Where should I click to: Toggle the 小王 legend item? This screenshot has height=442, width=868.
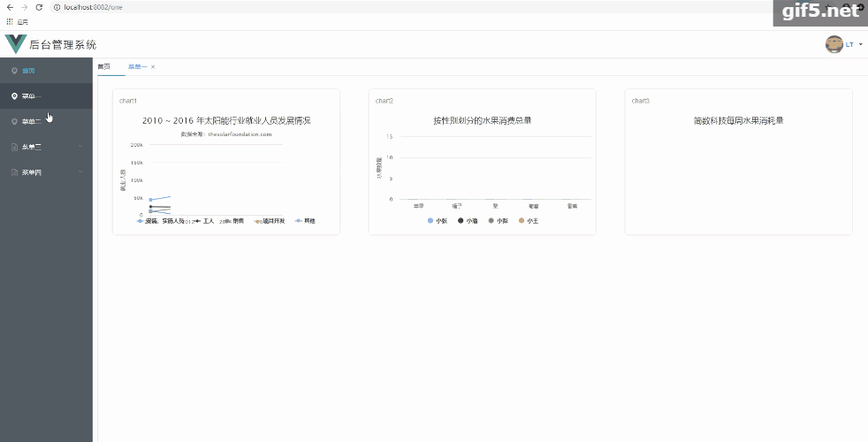528,220
